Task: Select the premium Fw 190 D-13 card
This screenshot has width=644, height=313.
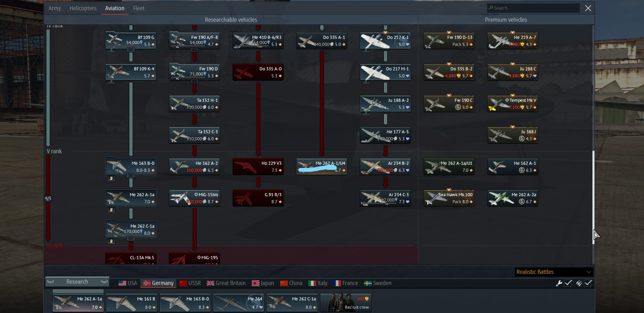Action: pos(449,41)
